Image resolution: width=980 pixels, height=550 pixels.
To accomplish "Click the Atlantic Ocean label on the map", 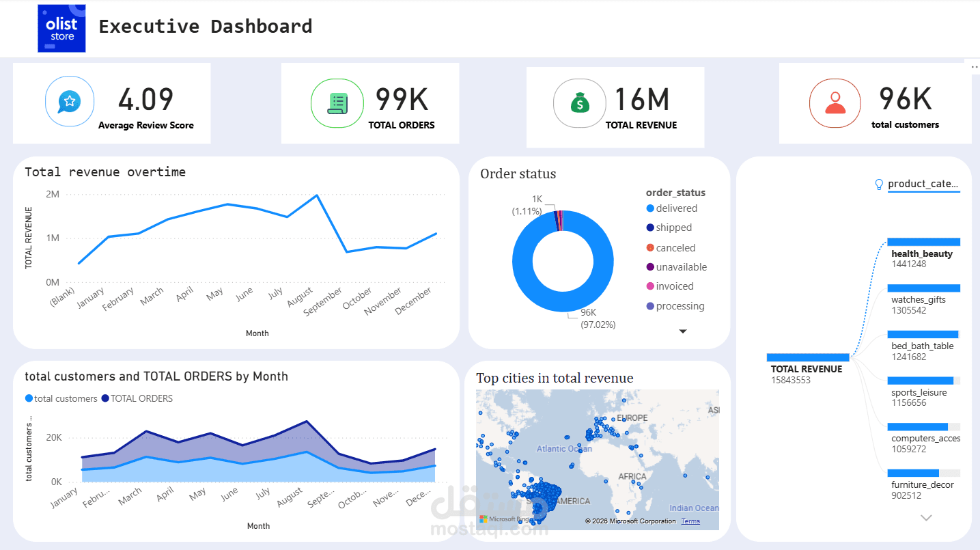I will [564, 448].
